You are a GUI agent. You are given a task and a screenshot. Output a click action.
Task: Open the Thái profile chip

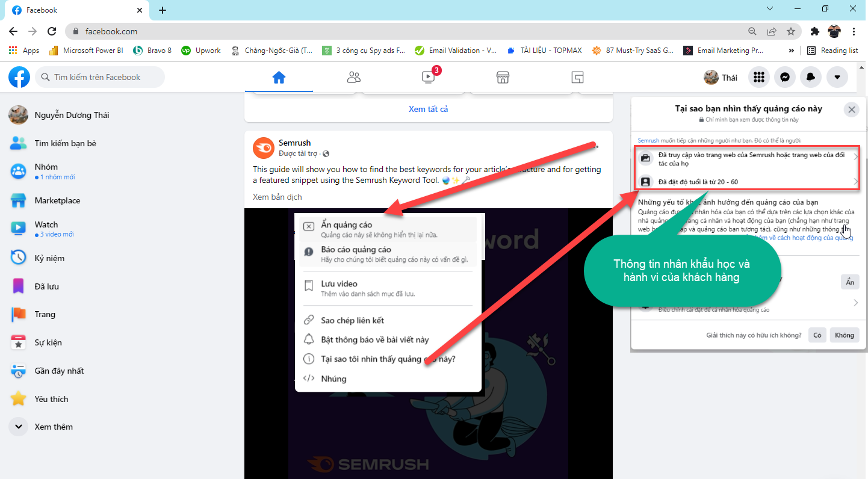click(721, 77)
